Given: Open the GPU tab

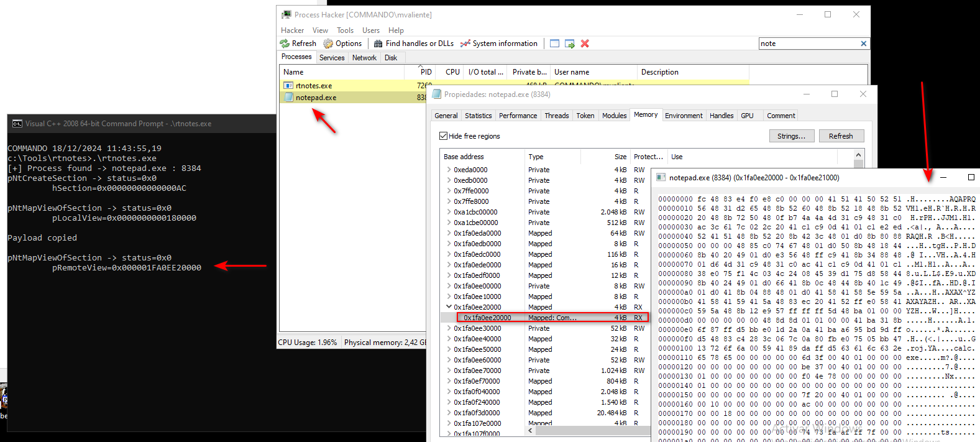Looking at the screenshot, I should (x=747, y=116).
